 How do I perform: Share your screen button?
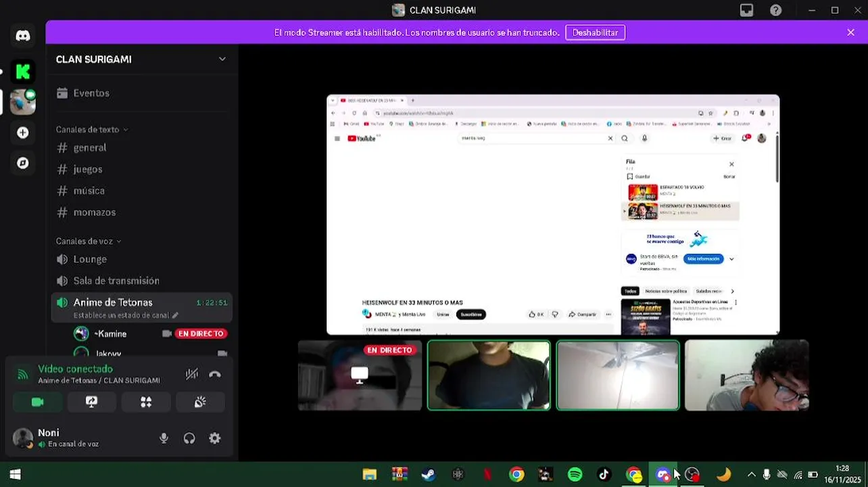[x=92, y=402]
